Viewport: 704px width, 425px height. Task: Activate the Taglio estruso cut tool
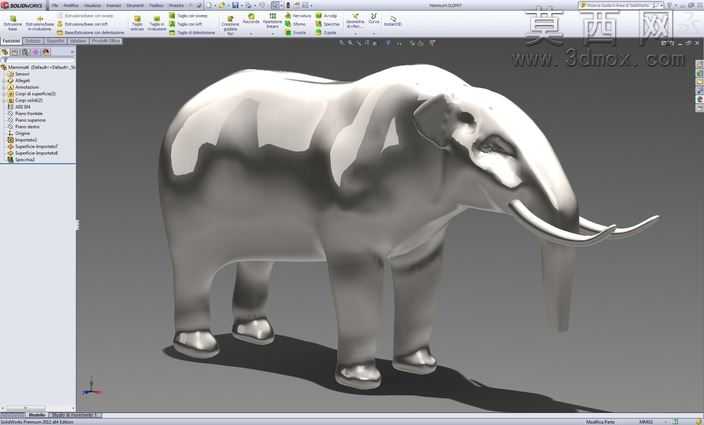pos(137,23)
